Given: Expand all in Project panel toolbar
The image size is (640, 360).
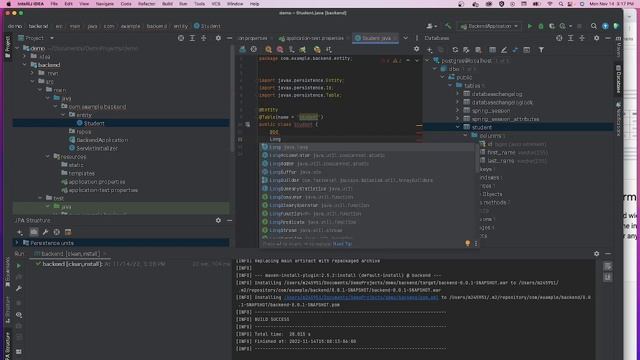Looking at the screenshot, I should (x=192, y=38).
